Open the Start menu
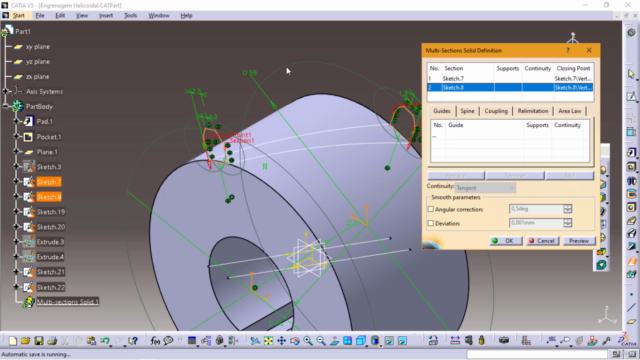The image size is (640, 360). (x=18, y=16)
